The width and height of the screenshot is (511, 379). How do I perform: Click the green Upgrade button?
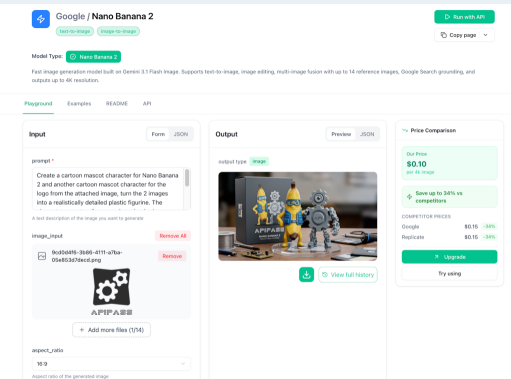pos(449,257)
